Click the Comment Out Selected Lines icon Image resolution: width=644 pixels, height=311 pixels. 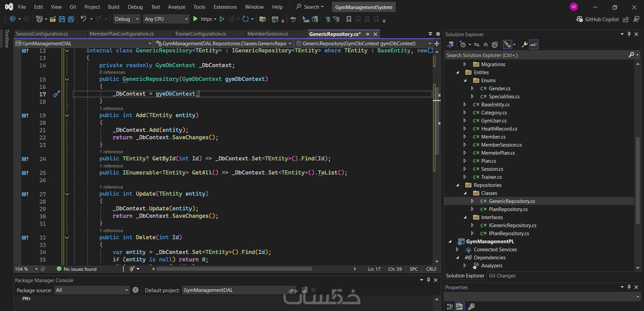327,19
